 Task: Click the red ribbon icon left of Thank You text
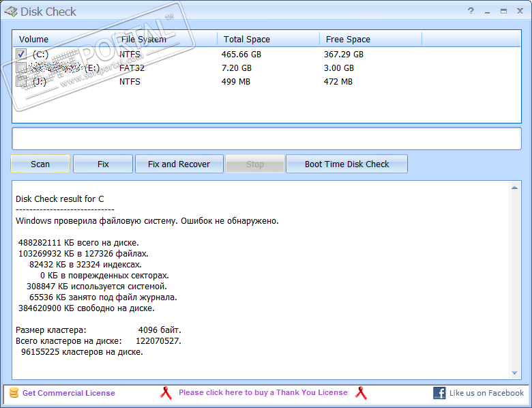point(166,393)
